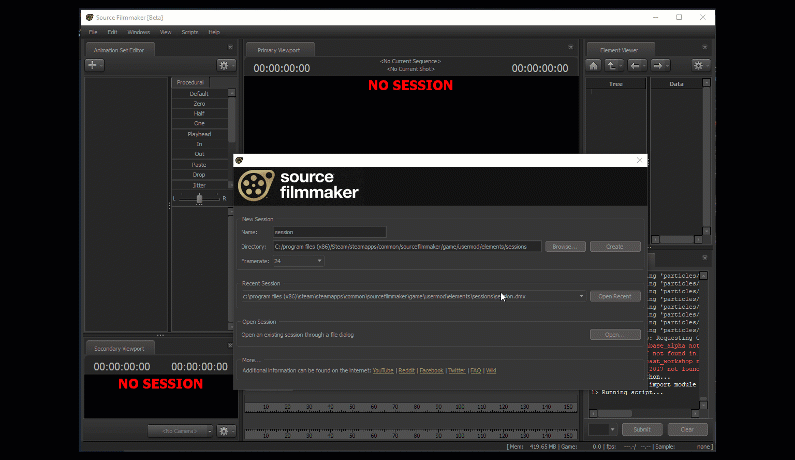The height and width of the screenshot is (460, 795).
Task: Open the Animation Set Editor gear settings
Action: point(226,65)
